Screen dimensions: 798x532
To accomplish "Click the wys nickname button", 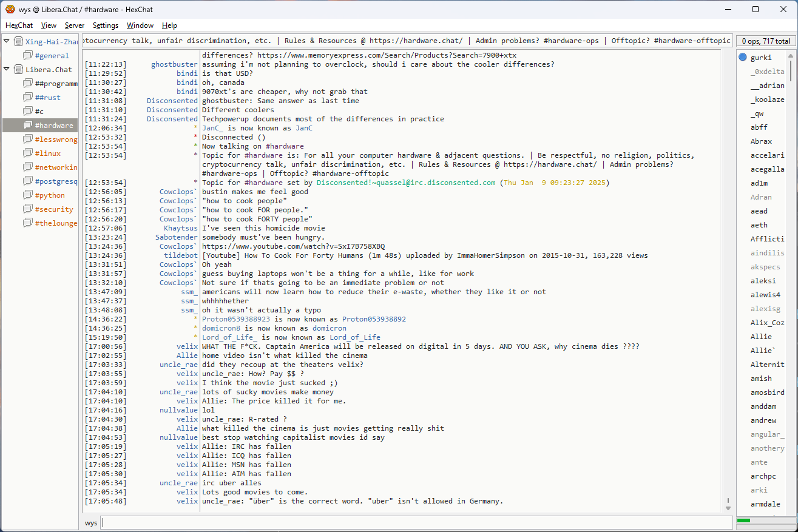I will coord(90,523).
